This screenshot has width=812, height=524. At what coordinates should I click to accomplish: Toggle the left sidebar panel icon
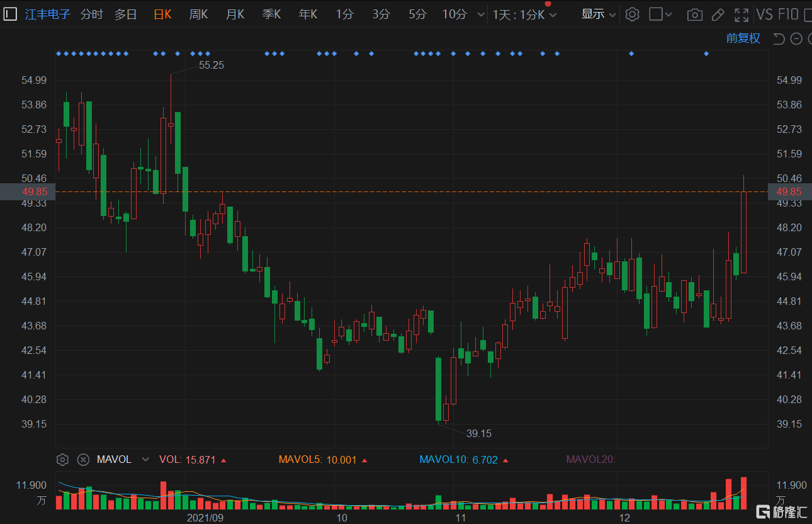coord(10,14)
